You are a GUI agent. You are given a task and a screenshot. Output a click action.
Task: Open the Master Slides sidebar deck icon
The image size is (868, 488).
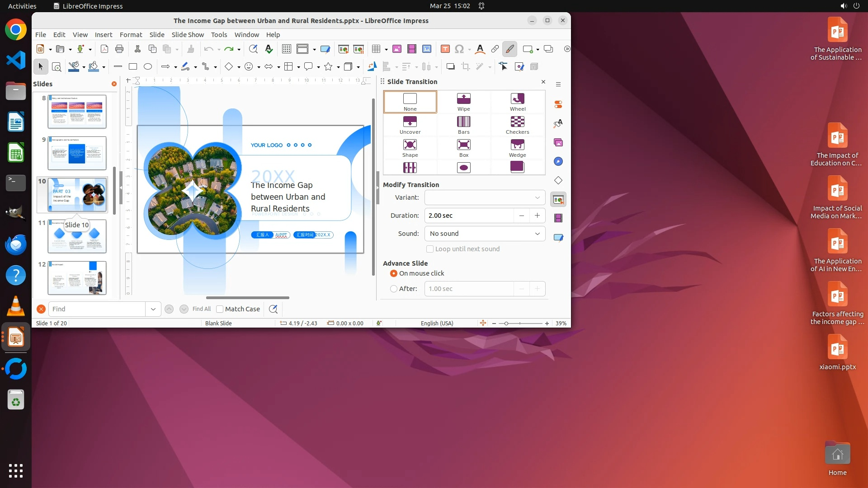[x=558, y=237]
